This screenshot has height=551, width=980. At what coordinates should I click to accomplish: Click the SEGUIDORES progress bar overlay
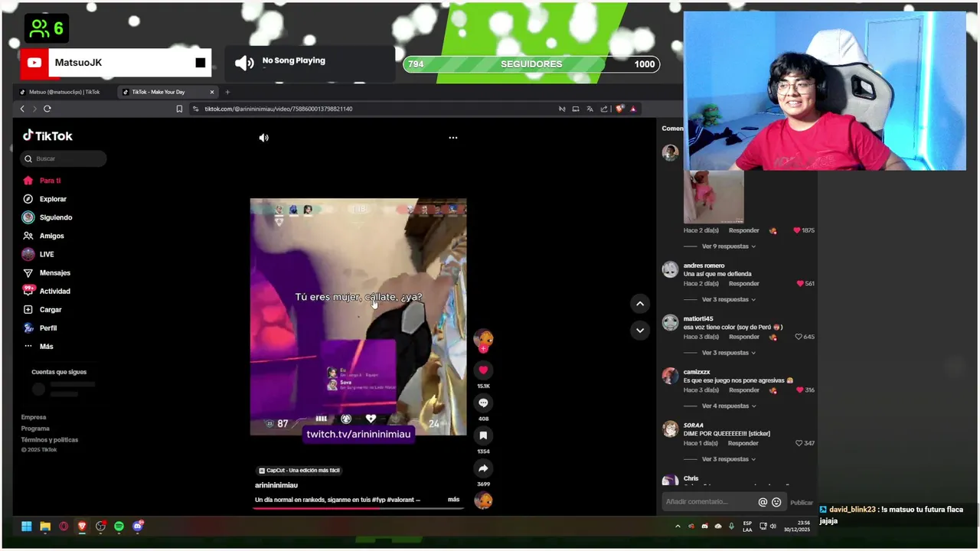point(531,64)
